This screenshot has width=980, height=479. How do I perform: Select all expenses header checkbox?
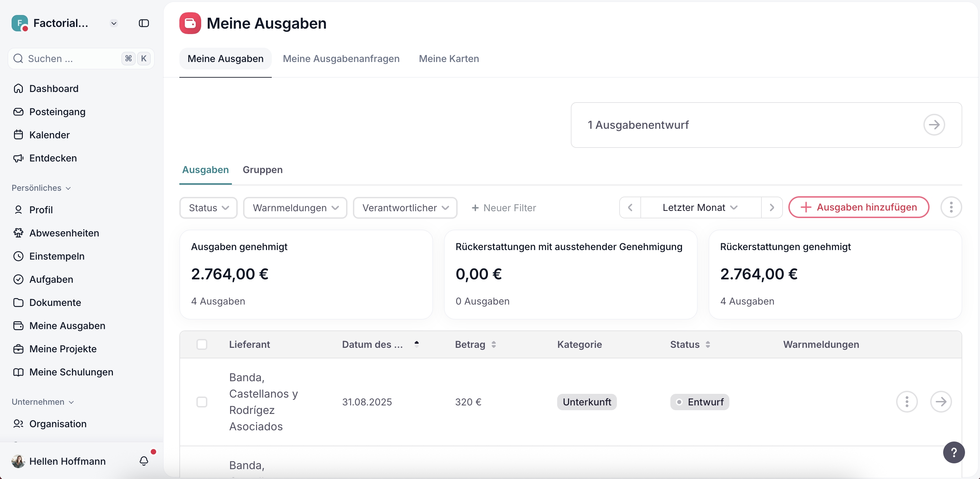(x=202, y=344)
